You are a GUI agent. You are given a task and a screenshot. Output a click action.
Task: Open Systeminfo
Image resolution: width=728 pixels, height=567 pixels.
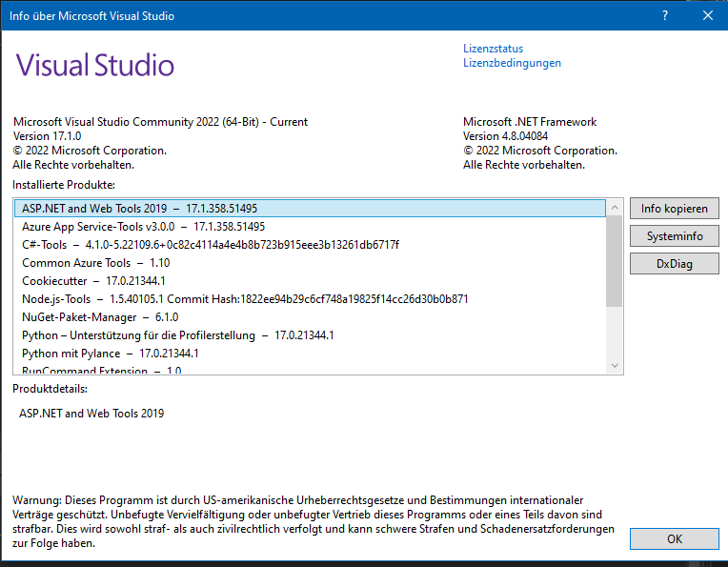[674, 236]
